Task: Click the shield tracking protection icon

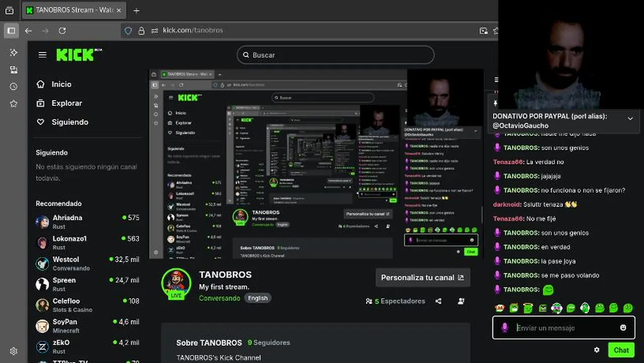Action: pos(128,31)
